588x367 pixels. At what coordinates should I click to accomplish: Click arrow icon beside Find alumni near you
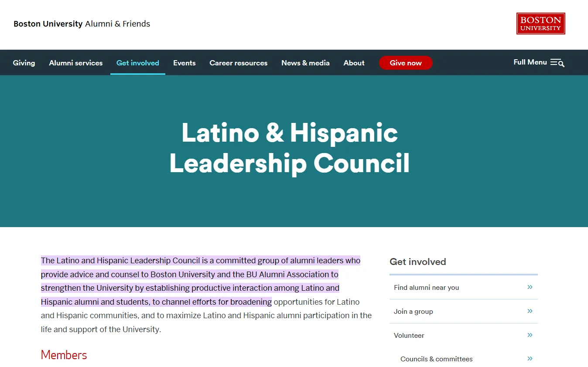pos(530,287)
